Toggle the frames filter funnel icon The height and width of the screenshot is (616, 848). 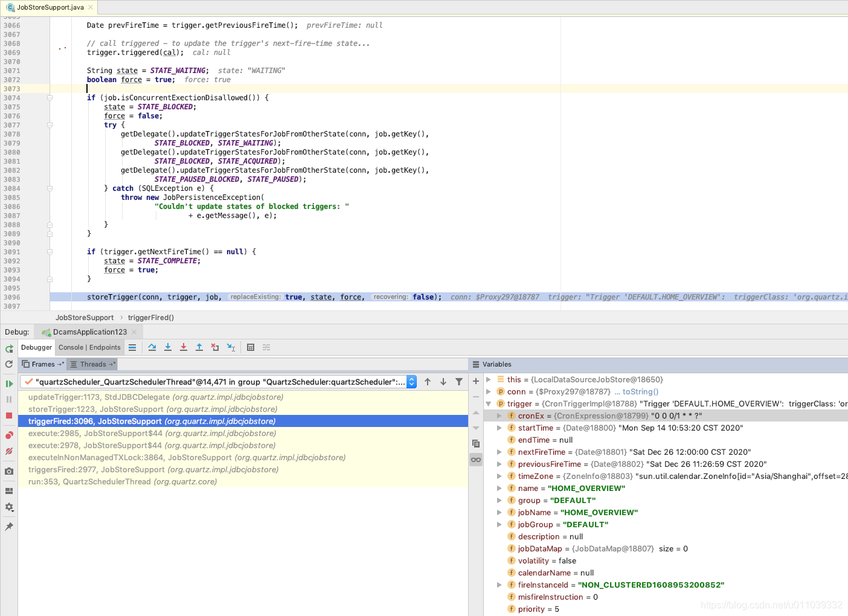pos(459,382)
